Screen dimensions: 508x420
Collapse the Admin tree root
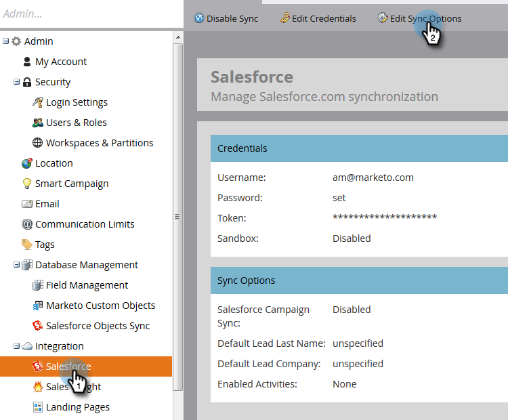click(x=5, y=41)
